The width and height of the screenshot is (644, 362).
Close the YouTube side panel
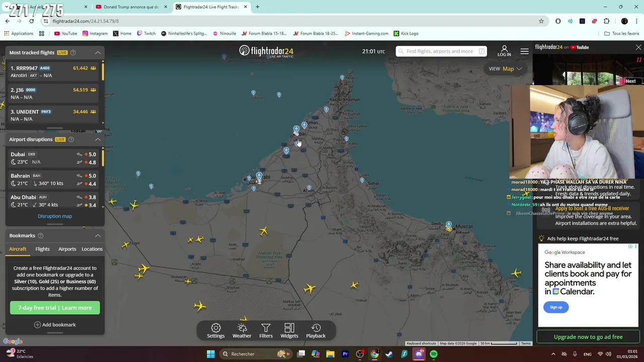638,47
